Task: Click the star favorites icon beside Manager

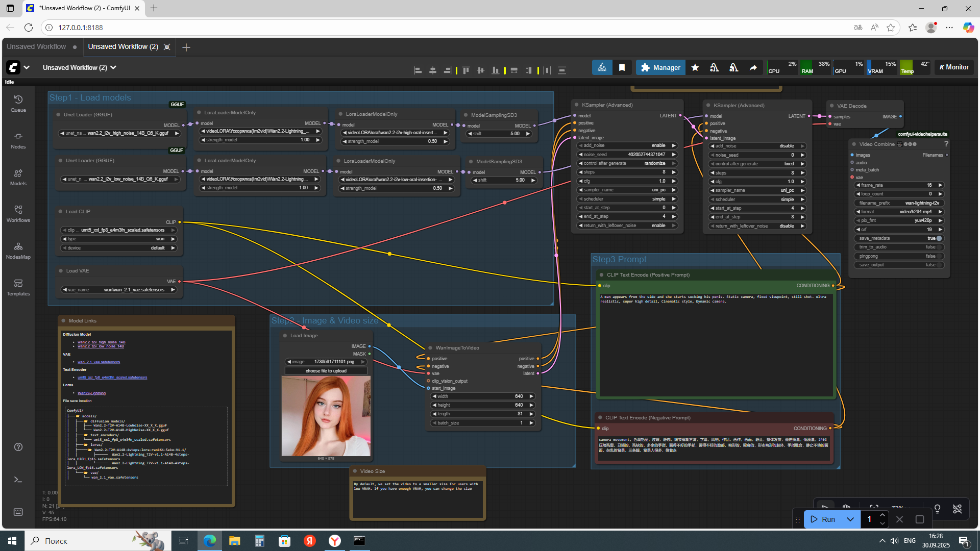Action: point(695,67)
